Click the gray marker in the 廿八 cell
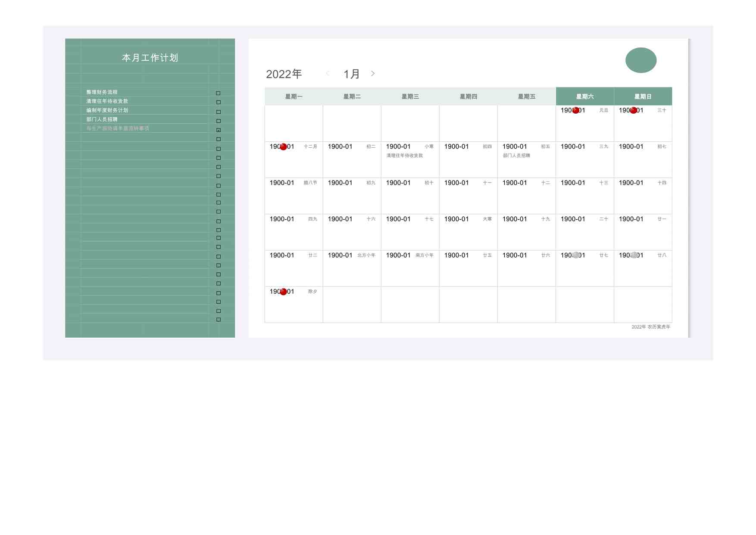The image size is (756, 535). tap(634, 255)
